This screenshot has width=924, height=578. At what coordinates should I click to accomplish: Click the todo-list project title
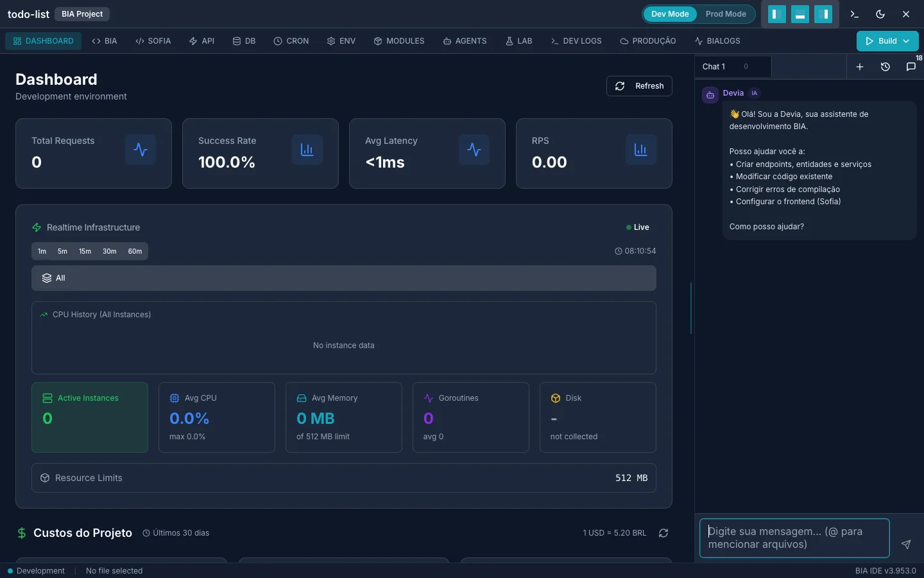pyautogui.click(x=28, y=14)
